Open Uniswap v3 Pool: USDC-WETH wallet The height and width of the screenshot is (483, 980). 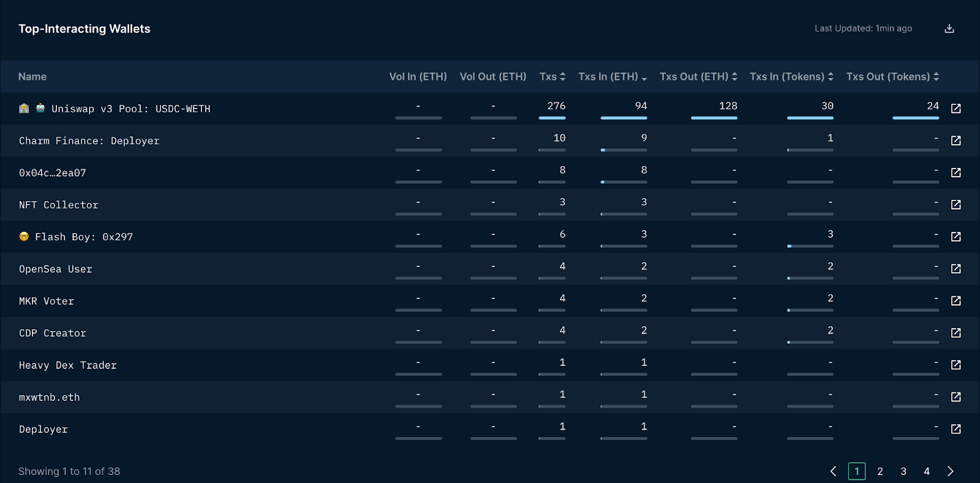[131, 108]
